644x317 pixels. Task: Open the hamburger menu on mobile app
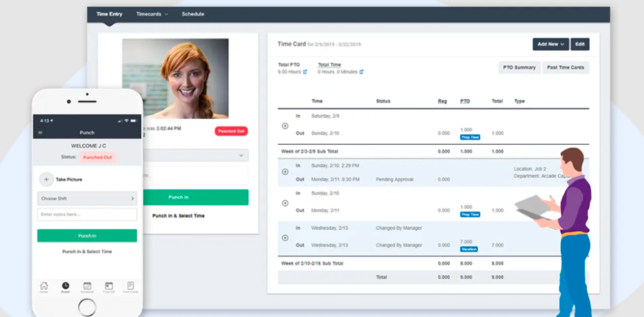pos(41,132)
